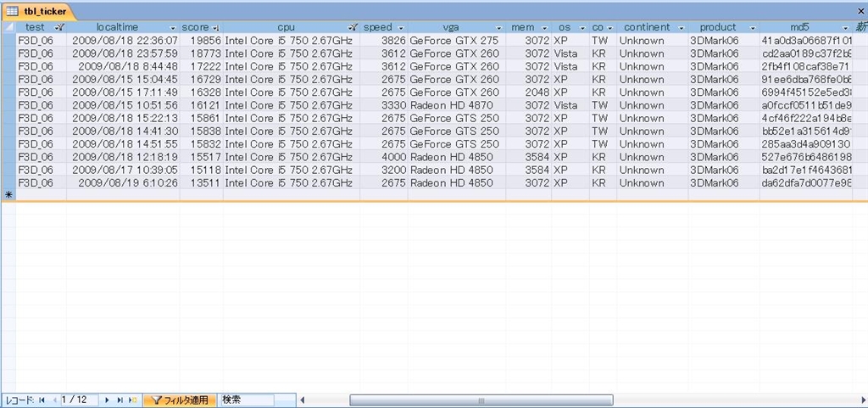
Task: Go to the first record
Action: 42,400
